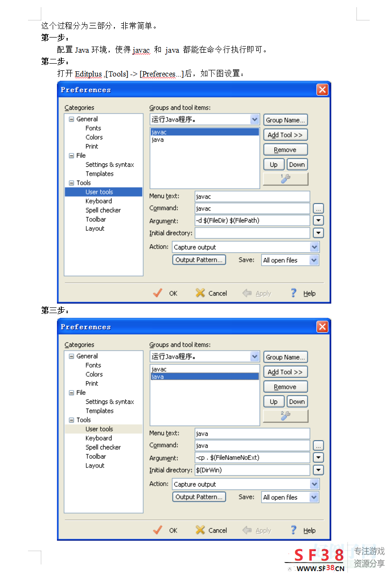
Task: Close the Preferences dialog with javac selected
Action: (322, 90)
